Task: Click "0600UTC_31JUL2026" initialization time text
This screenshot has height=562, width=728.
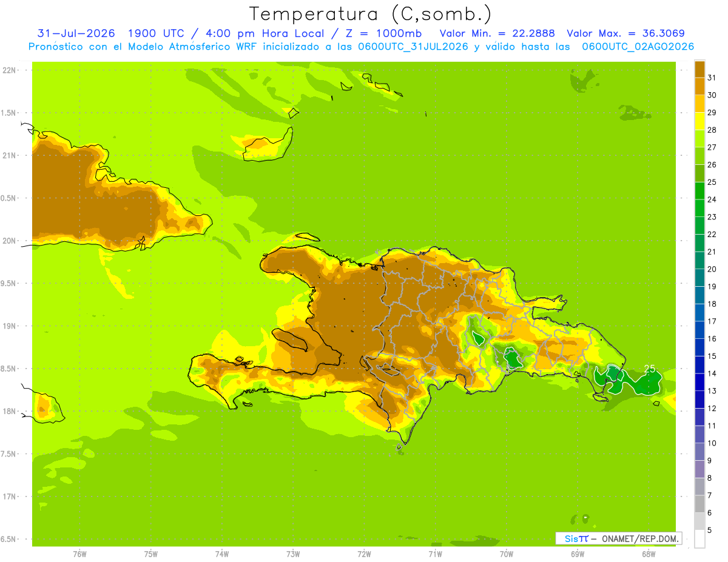Action: pyautogui.click(x=413, y=47)
